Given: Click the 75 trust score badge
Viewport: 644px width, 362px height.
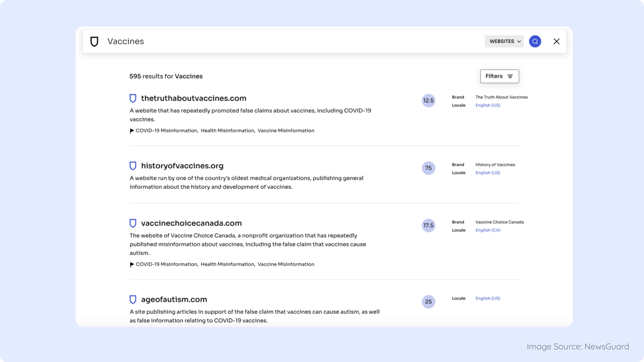Looking at the screenshot, I should [428, 168].
